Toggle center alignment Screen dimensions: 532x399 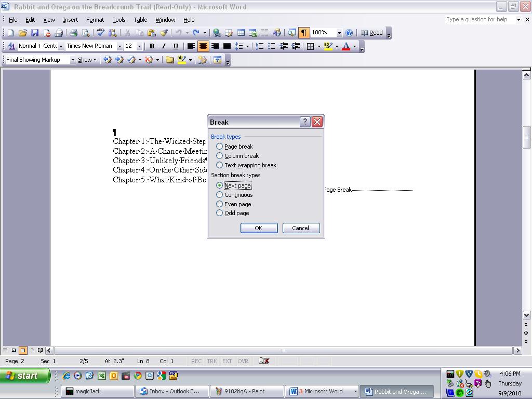pyautogui.click(x=203, y=46)
